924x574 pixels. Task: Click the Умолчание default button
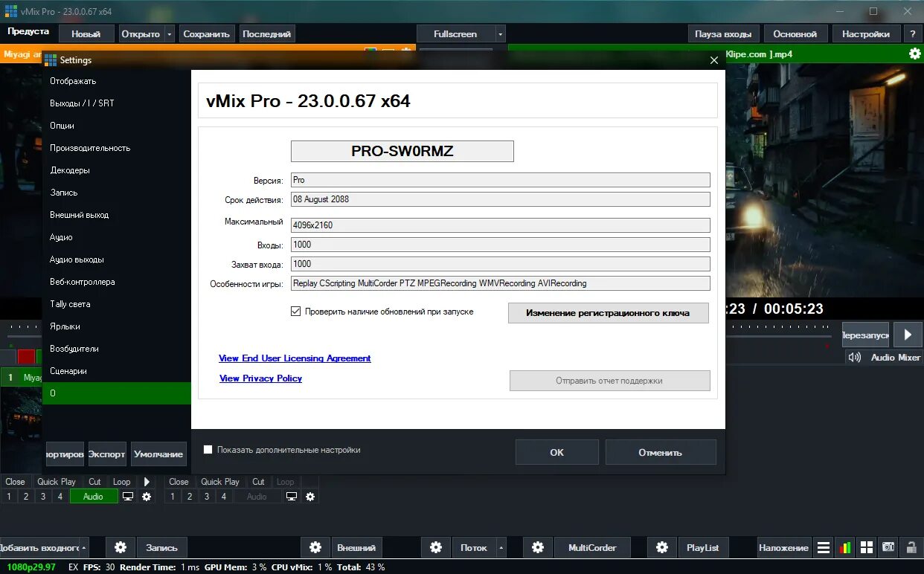[x=158, y=454]
